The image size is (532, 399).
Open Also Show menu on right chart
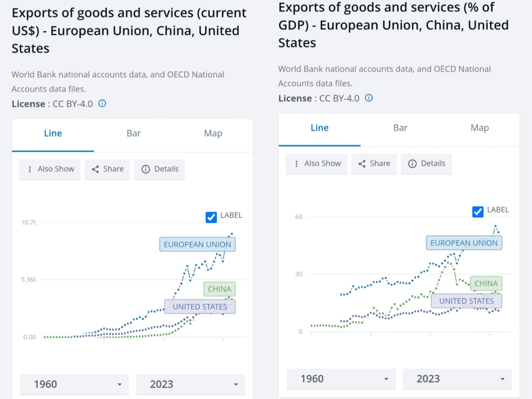(x=317, y=164)
